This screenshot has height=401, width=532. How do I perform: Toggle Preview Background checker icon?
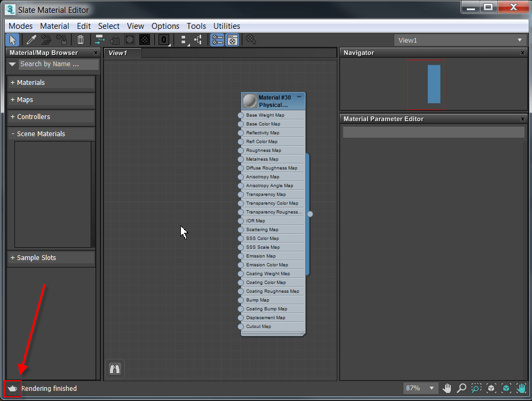145,40
